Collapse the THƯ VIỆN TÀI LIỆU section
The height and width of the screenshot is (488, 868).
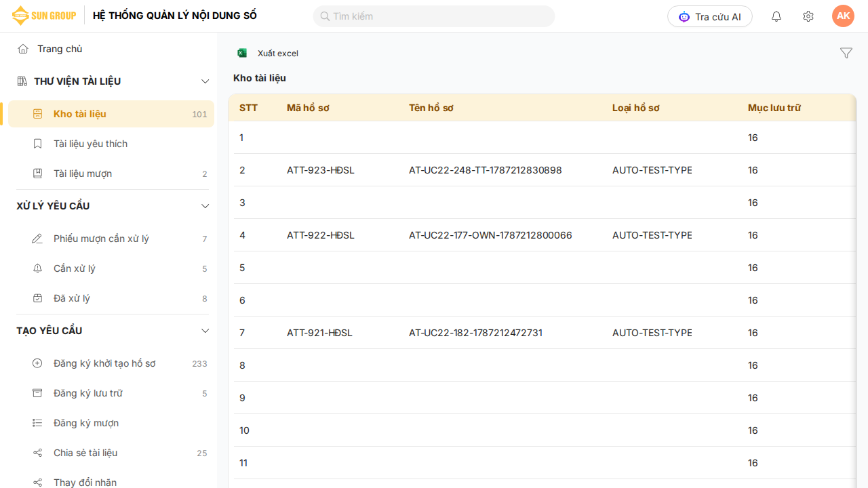tap(205, 81)
